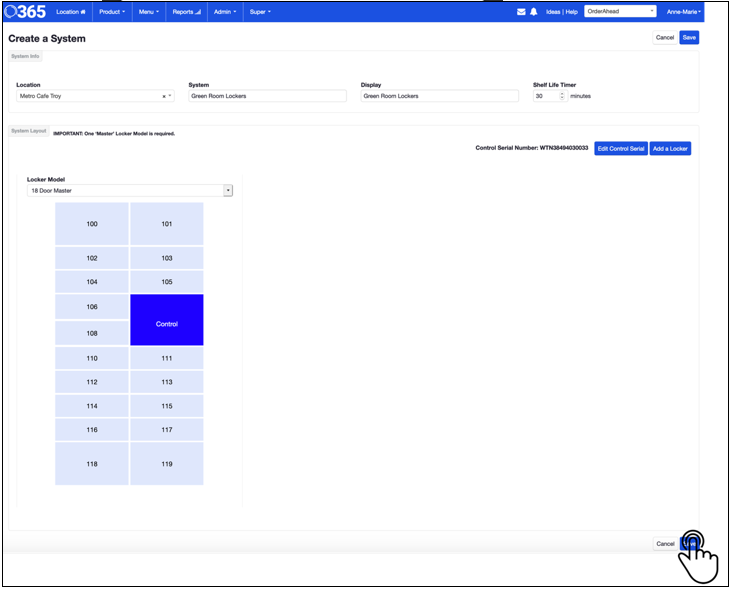Click the top Save button
731x589 pixels.
(689, 37)
